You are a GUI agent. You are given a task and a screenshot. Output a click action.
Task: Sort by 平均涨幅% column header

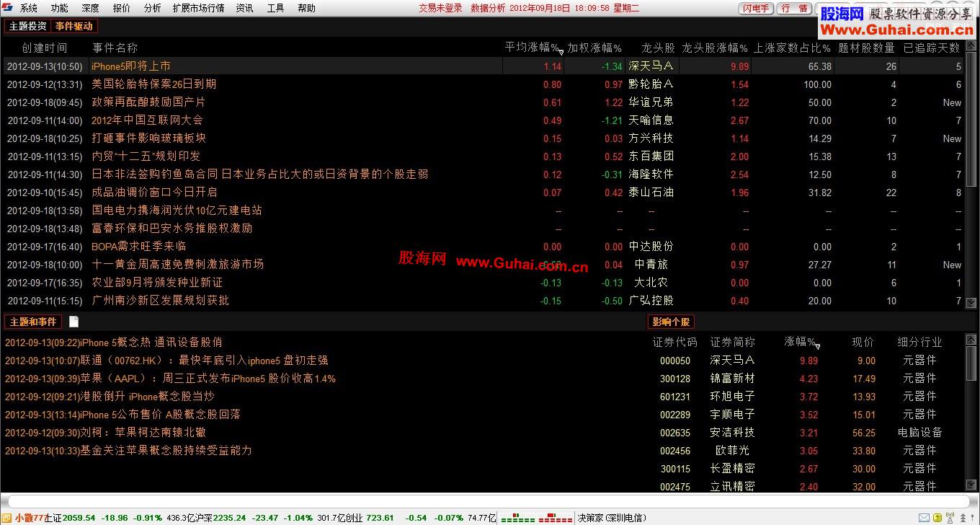click(x=532, y=48)
